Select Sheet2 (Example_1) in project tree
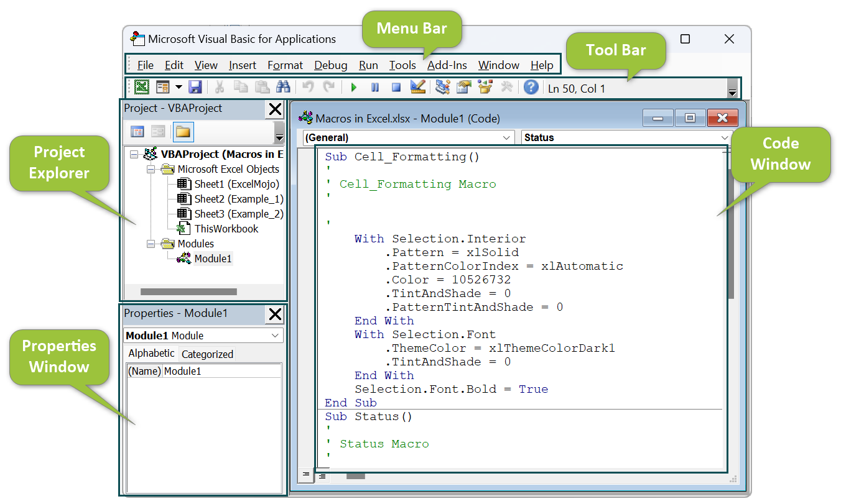The image size is (841, 504). [x=239, y=199]
